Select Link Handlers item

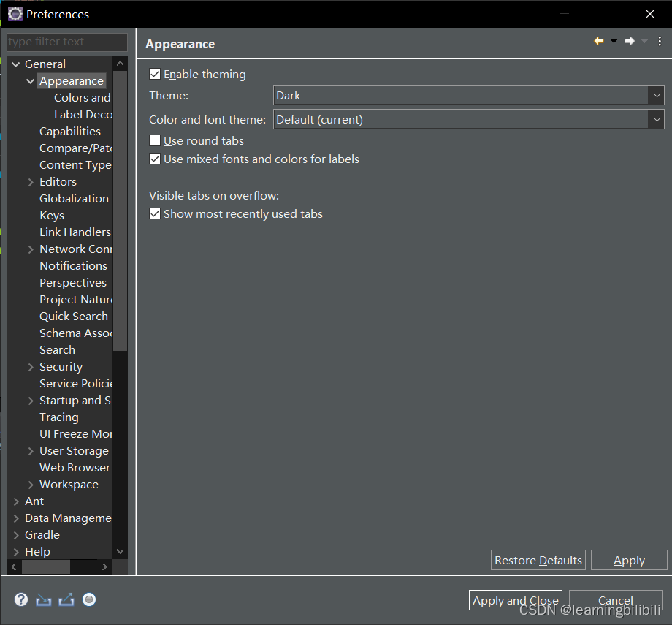coord(75,232)
